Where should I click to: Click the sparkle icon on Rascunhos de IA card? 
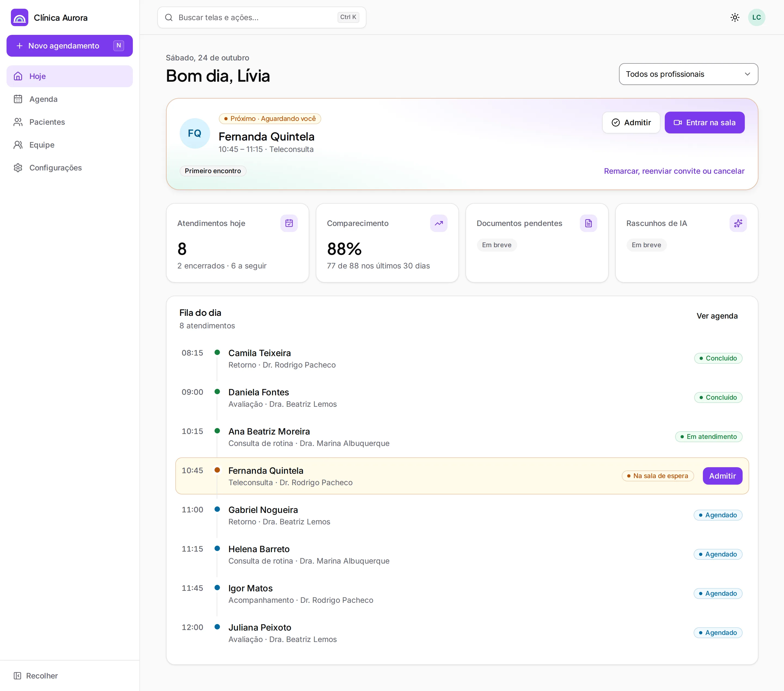click(x=738, y=223)
